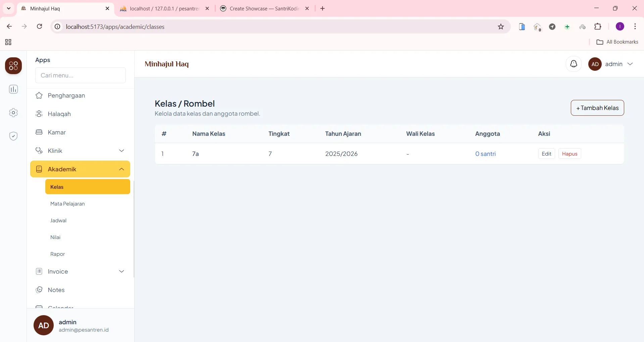The image size is (644, 342).
Task: Collapse the Akademik menu section
Action: (80, 169)
